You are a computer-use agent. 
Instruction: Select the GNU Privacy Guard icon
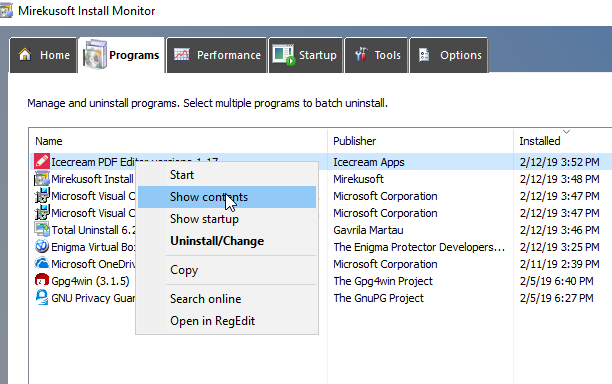[x=42, y=298]
